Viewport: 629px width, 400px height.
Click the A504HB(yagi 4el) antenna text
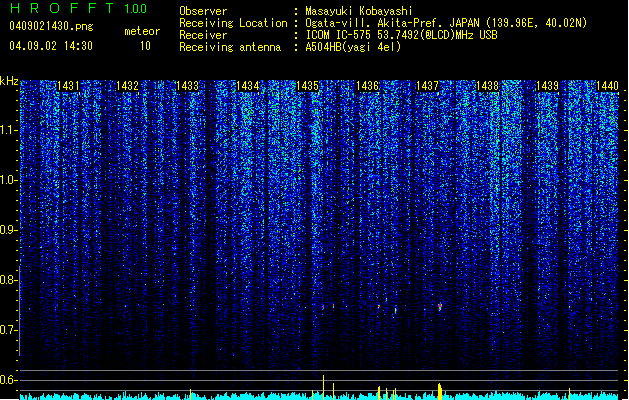pyautogui.click(x=353, y=47)
